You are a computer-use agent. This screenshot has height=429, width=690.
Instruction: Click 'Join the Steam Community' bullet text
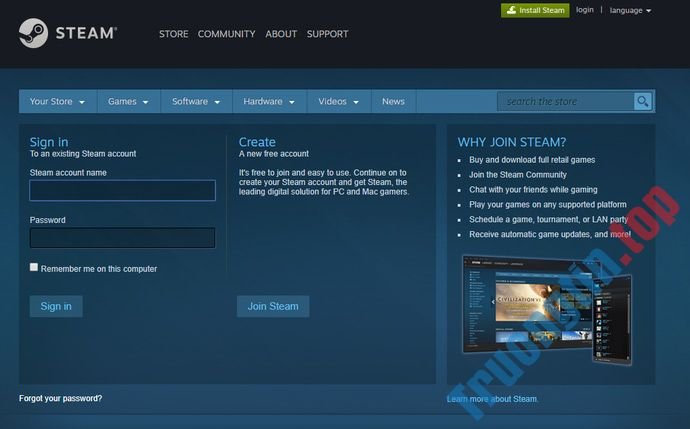pyautogui.click(x=518, y=175)
